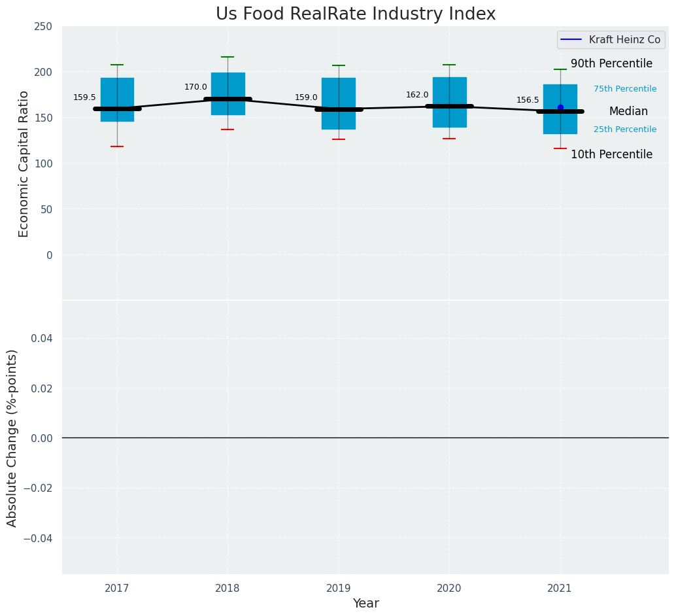Viewport: 676px width, 616px height.
Task: Click the 2017 tick label on the Year axis
Action: point(117,589)
